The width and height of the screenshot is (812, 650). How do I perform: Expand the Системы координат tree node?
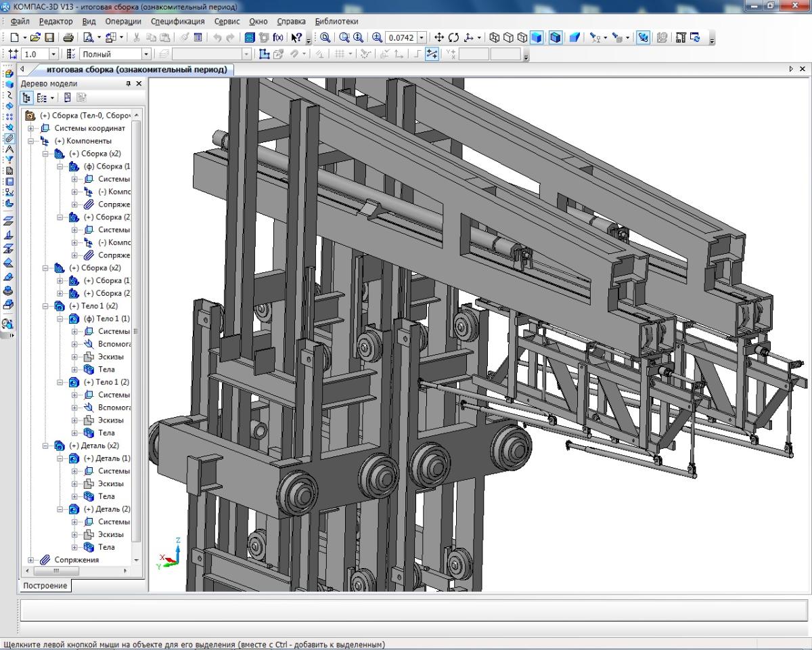click(x=30, y=128)
